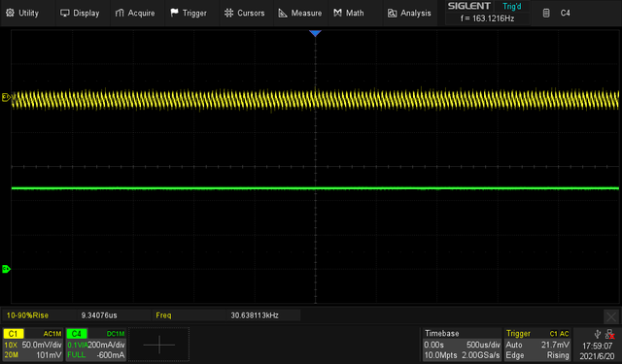Select the yellow C1 ground level marker
Image resolution: width=622 pixels, height=364 pixels.
(6, 97)
